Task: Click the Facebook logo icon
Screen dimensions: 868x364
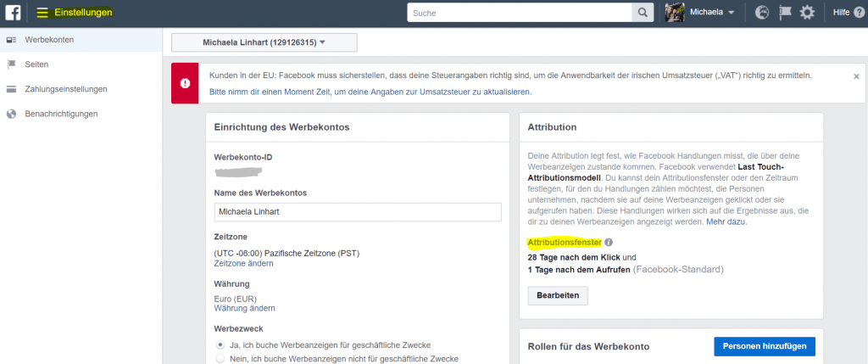Action: (13, 12)
